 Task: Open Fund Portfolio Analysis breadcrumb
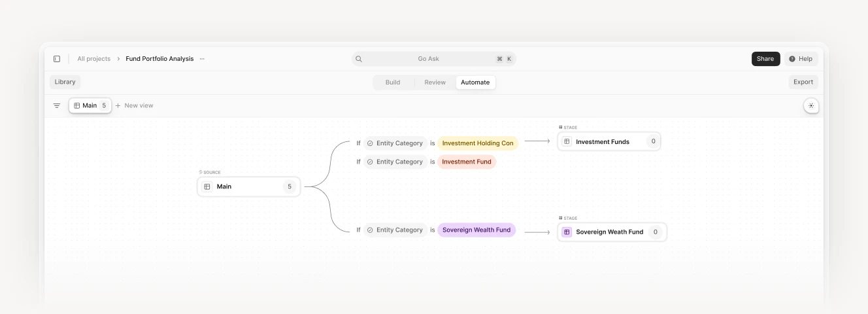click(159, 59)
